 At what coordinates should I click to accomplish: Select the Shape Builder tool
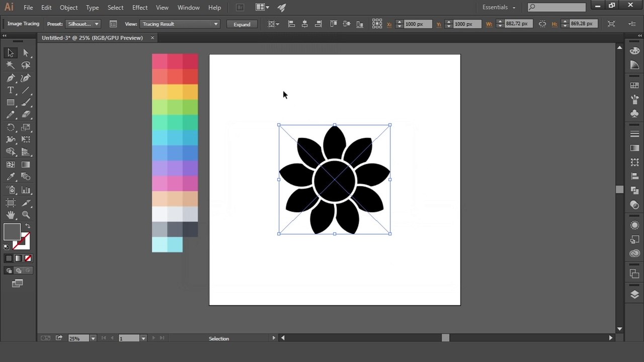(11, 152)
